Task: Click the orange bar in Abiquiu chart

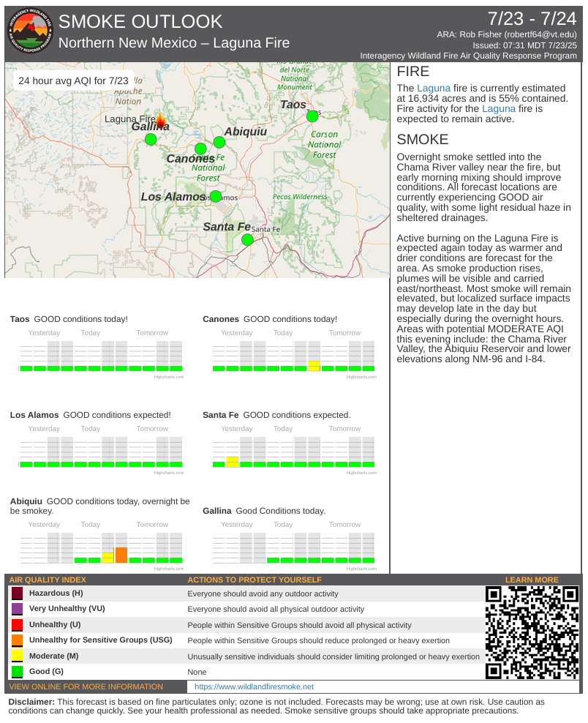Action: click(121, 555)
